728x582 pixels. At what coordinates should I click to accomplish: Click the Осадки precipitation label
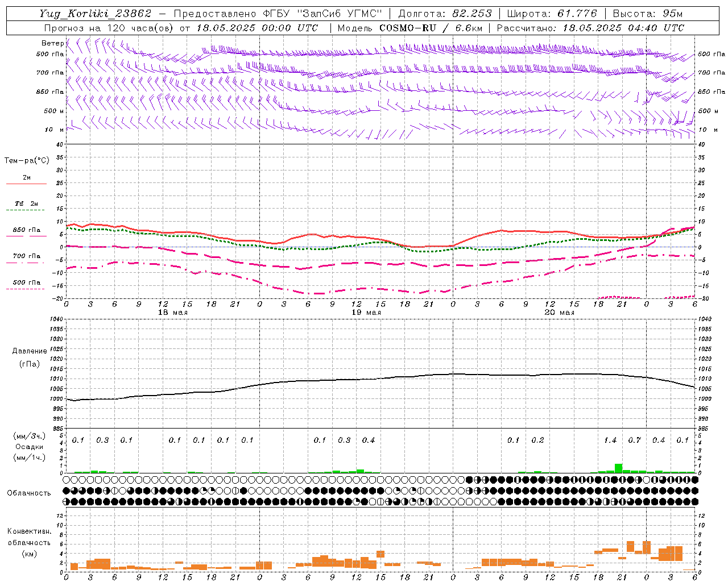[x=30, y=447]
